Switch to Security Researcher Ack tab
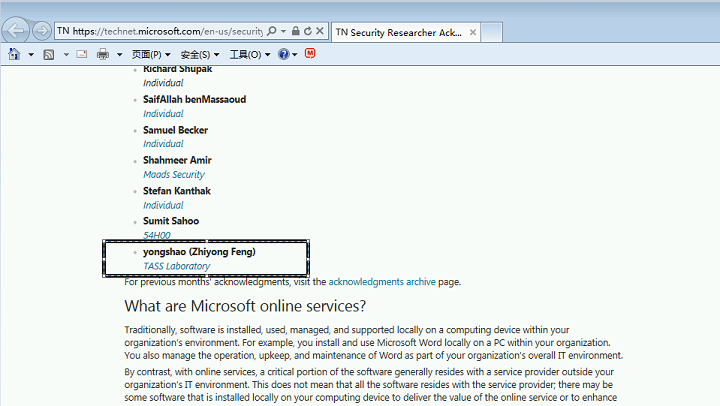720x406 pixels. click(x=399, y=32)
